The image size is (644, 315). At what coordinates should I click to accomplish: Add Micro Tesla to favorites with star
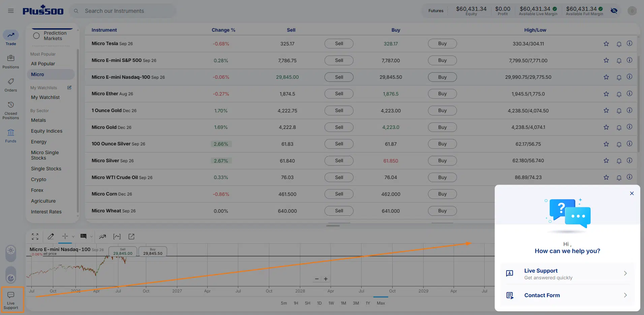click(606, 44)
